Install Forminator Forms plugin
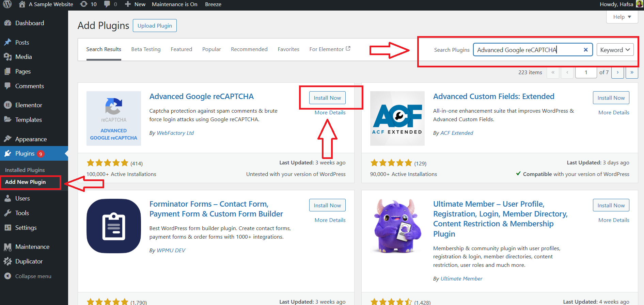644x305 pixels. coord(327,205)
